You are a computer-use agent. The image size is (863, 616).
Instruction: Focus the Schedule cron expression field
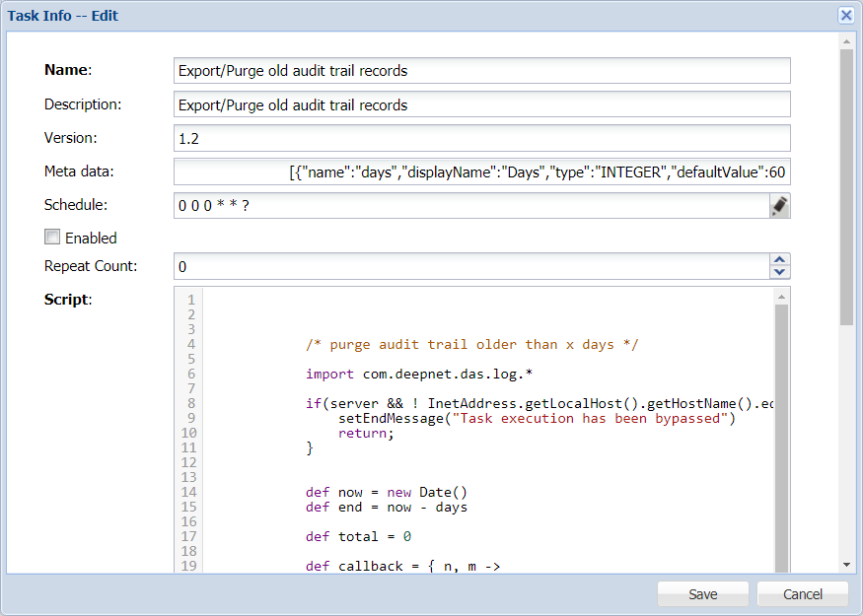[x=469, y=205]
